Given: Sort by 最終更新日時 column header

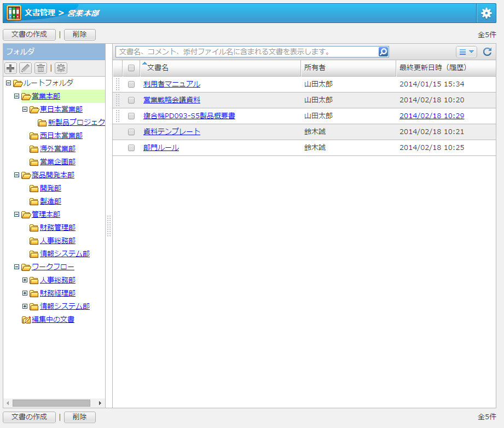Looking at the screenshot, I should click(x=432, y=68).
